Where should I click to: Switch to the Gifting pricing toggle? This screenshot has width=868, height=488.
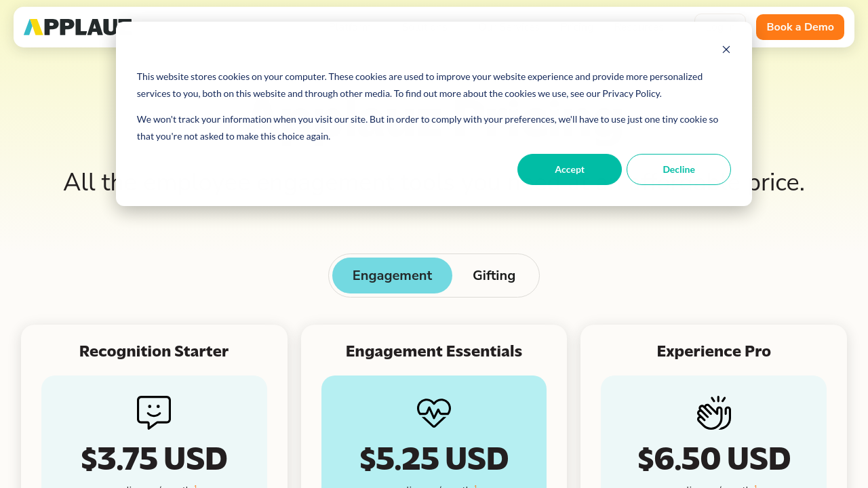[494, 276]
